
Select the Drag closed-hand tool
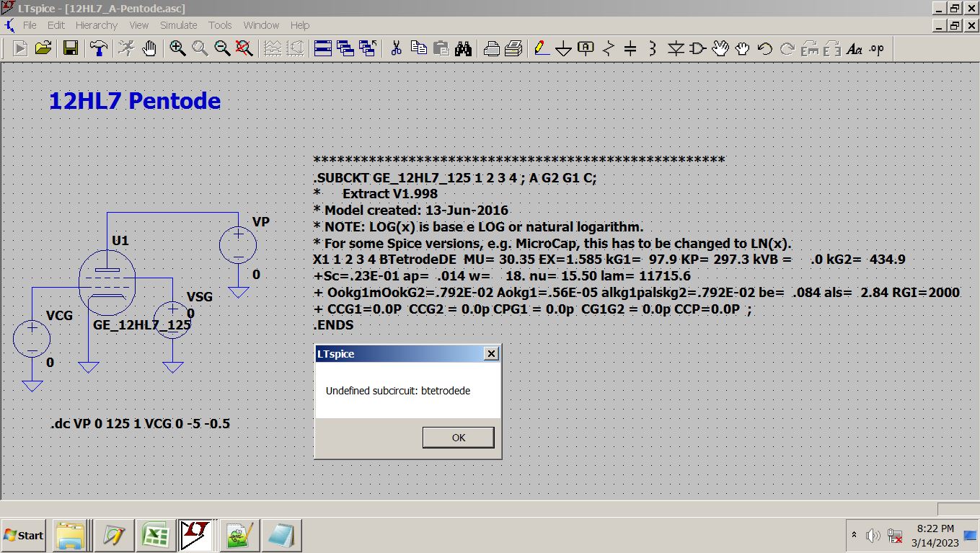pyautogui.click(x=743, y=48)
